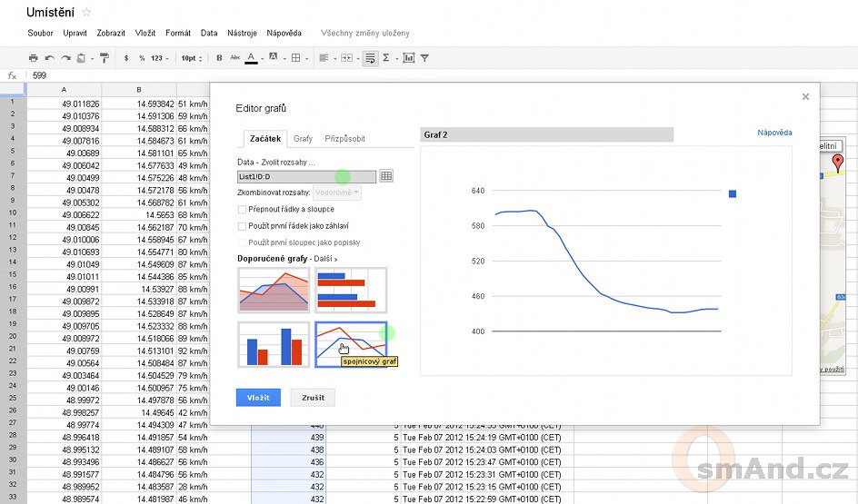Select the Paint format roller tool
This screenshot has height=504, width=858.
[105, 58]
